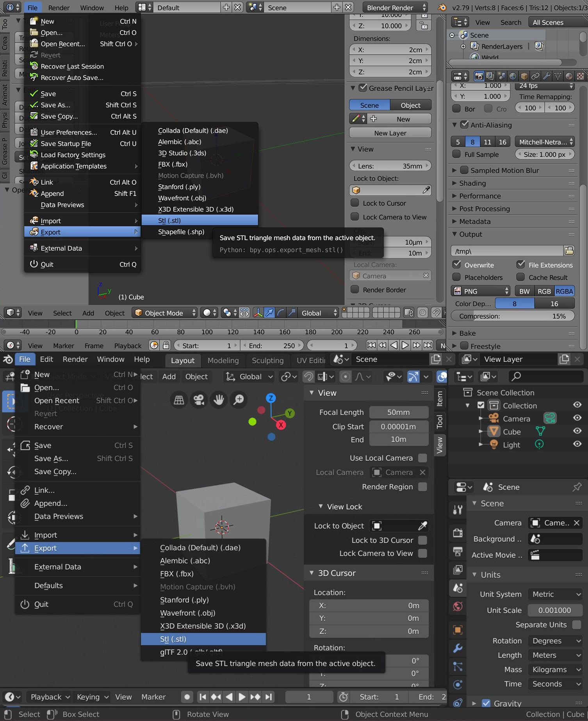
Task: Adjust the Compression 15% slider
Action: 513,316
